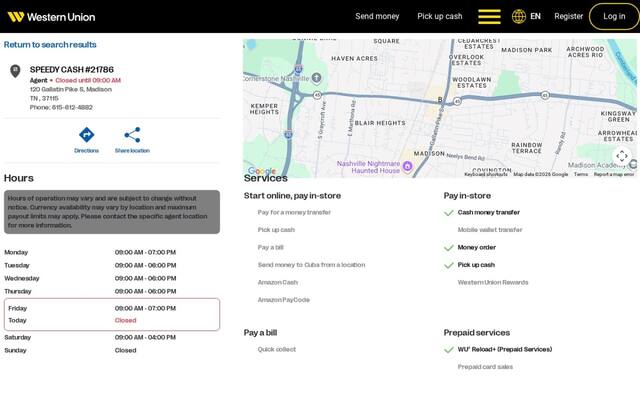
Task: Click the Money order checkmark
Action: (x=449, y=248)
